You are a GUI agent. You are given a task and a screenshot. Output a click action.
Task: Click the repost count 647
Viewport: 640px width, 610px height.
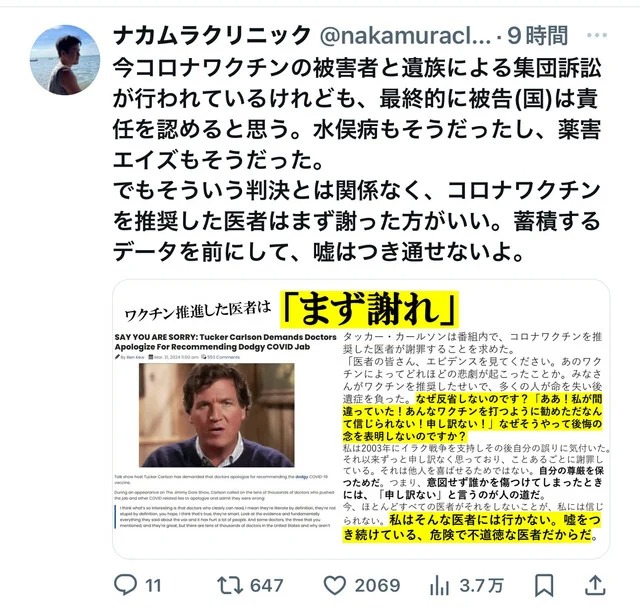click(x=267, y=586)
